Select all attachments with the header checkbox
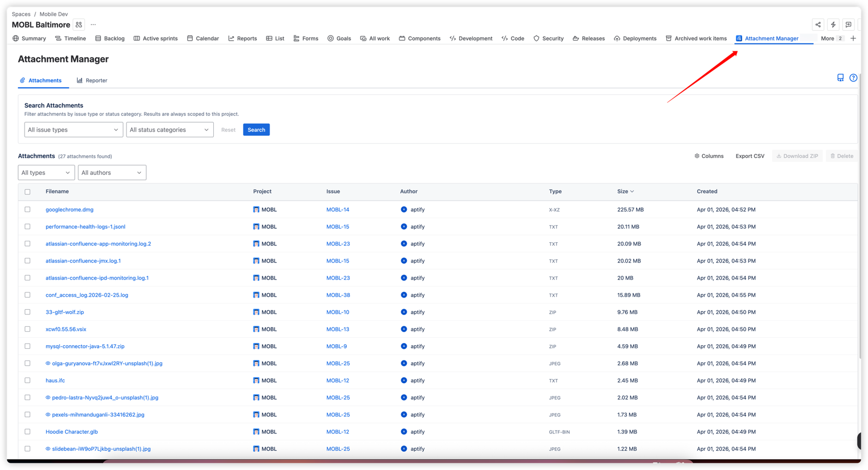The width and height of the screenshot is (868, 470). [x=28, y=192]
